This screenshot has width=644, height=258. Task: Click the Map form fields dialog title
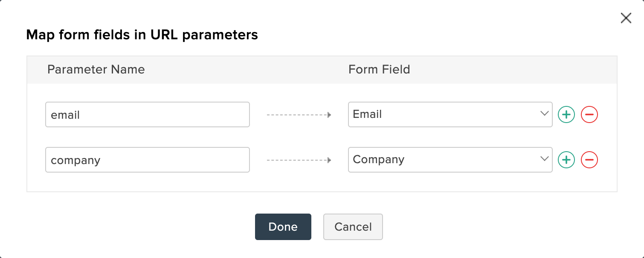[x=142, y=35]
